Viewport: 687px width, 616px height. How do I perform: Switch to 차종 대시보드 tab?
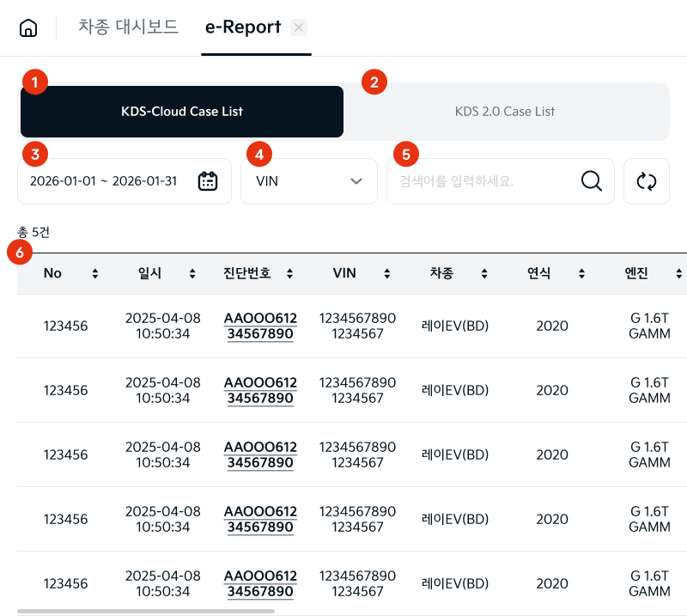128,27
